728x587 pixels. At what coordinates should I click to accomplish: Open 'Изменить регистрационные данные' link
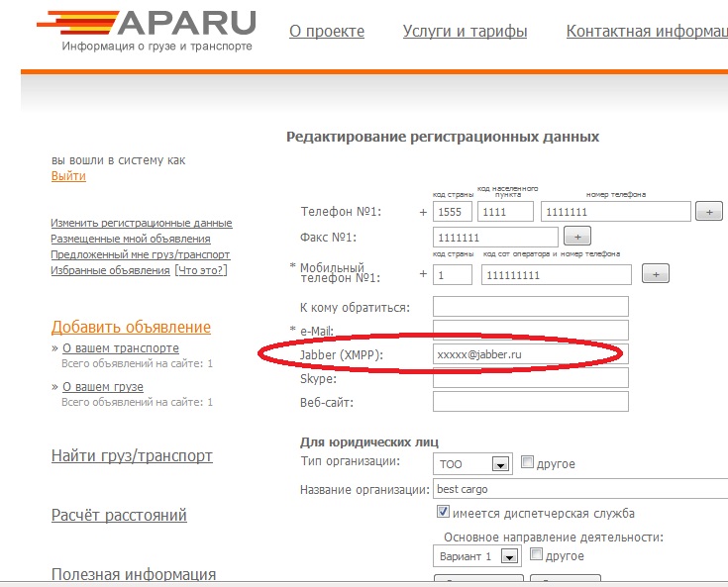click(141, 223)
